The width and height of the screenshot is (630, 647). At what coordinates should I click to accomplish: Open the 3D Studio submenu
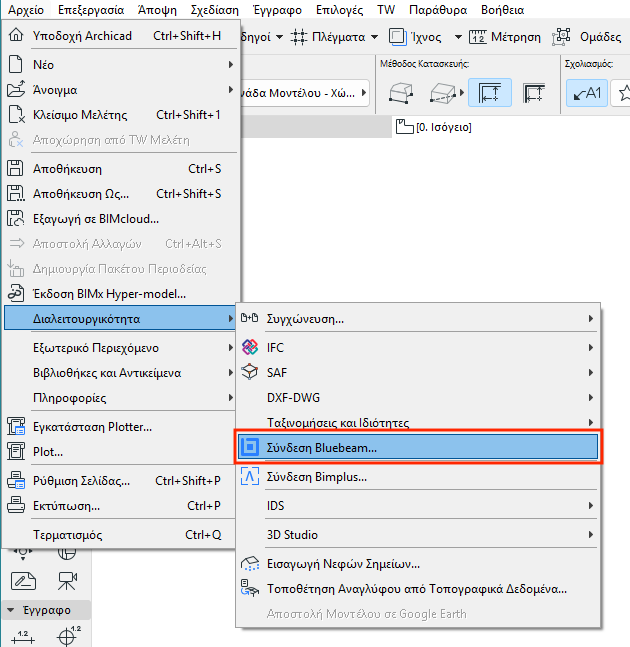click(418, 535)
